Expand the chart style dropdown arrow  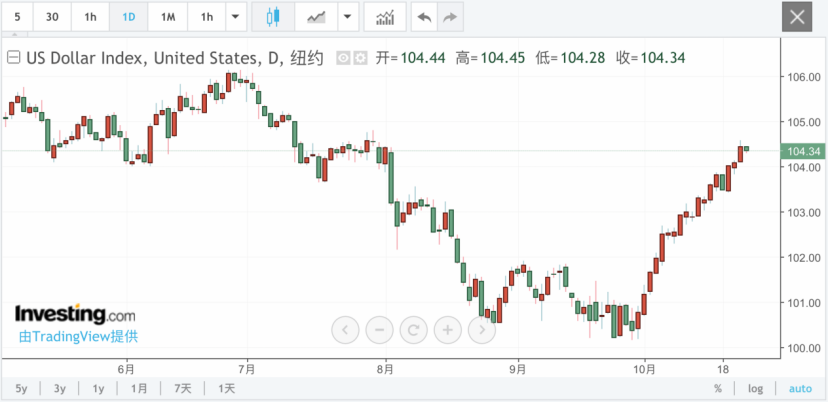coord(347,17)
